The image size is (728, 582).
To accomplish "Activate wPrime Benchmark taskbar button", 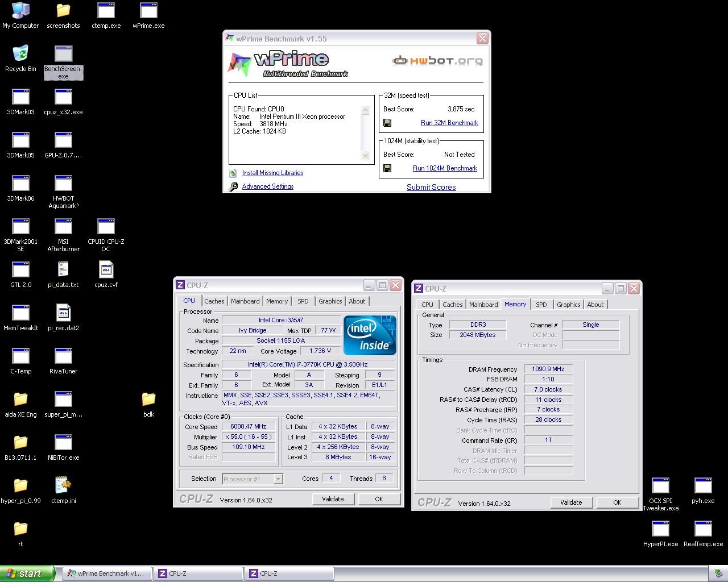I will pos(106,573).
